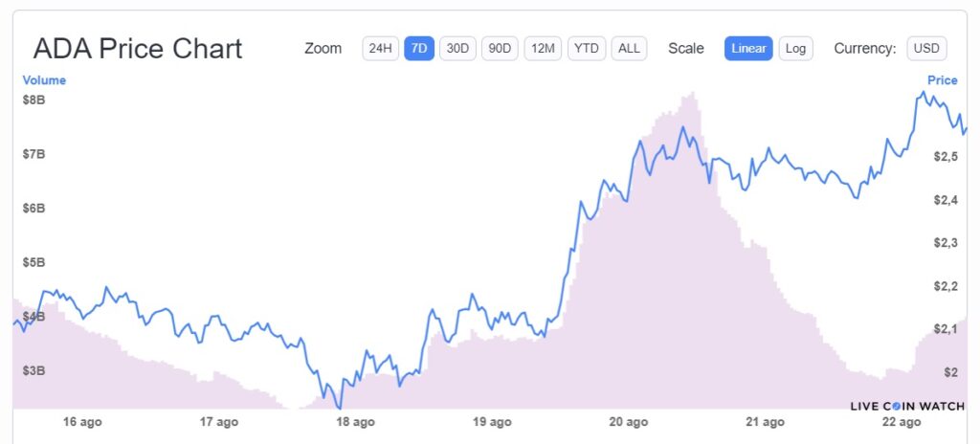Click the ADA Price Chart title
The height and width of the screenshot is (444, 980).
coord(138,49)
